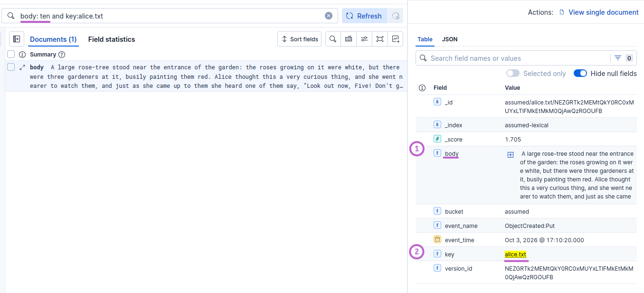Expand the document row with arrows icon

(x=22, y=67)
